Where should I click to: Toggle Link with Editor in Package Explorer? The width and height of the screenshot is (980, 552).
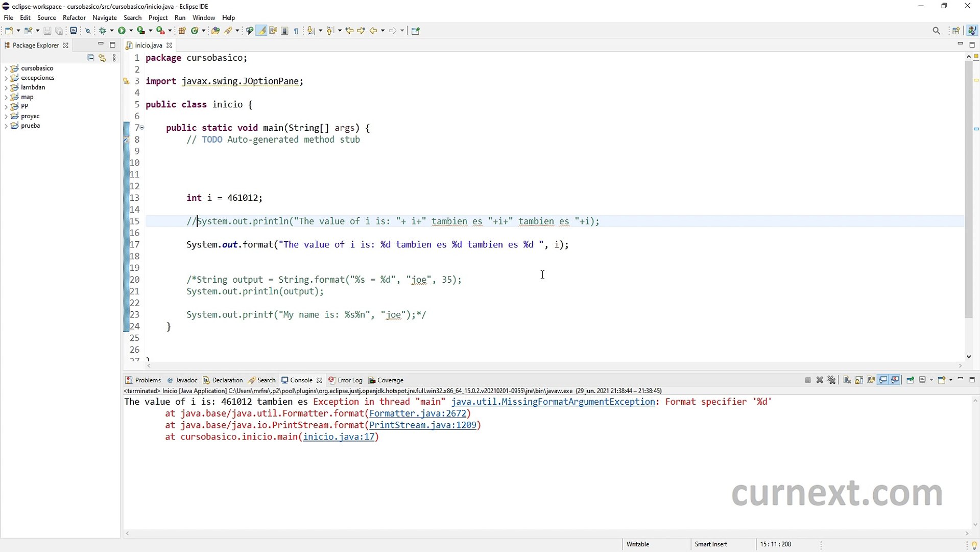tap(102, 58)
